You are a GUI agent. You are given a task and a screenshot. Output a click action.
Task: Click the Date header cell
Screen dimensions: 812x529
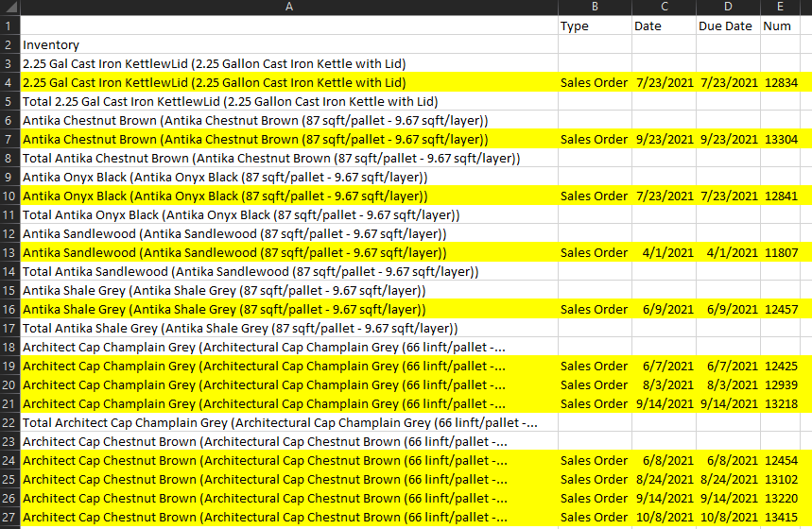(664, 26)
